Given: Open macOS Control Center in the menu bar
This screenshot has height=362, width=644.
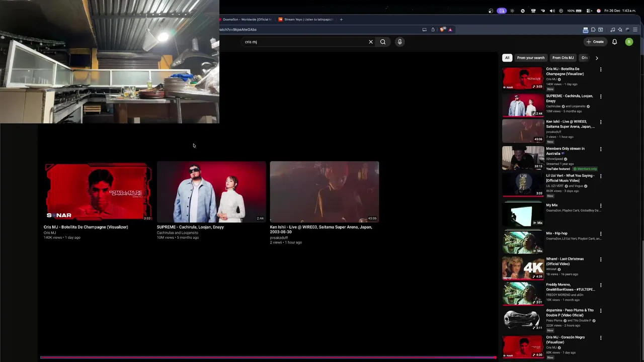Looking at the screenshot, I should pyautogui.click(x=589, y=11).
